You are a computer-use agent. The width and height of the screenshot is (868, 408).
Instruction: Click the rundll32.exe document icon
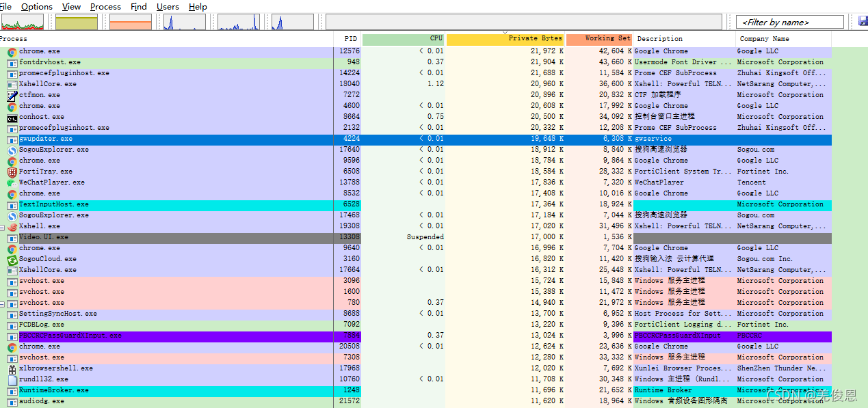tap(12, 379)
